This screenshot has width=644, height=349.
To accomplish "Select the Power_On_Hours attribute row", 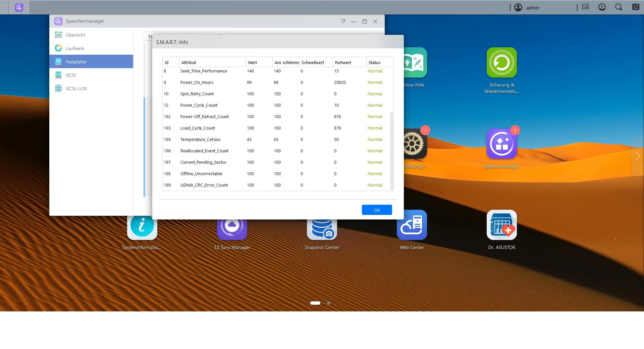I will pos(276,83).
